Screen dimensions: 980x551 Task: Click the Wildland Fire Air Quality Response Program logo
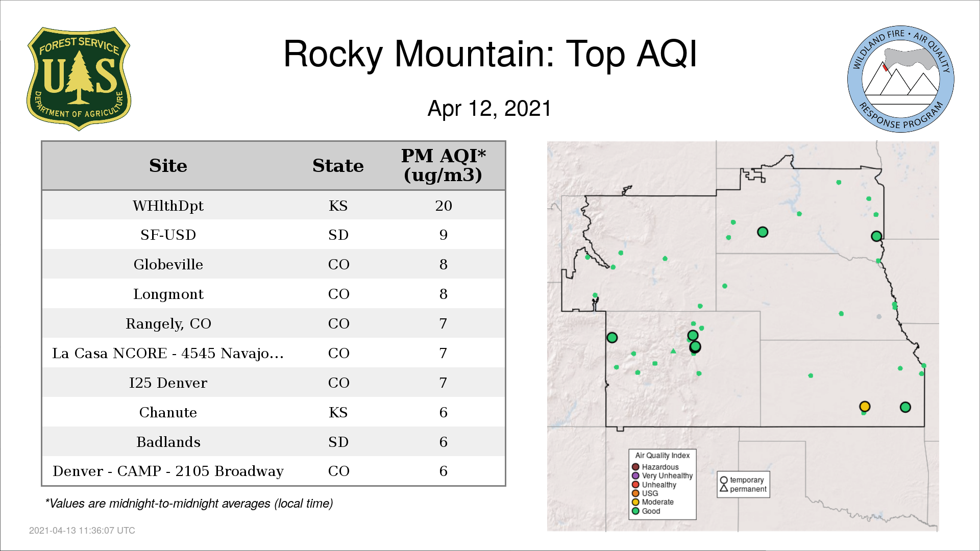[x=900, y=79]
